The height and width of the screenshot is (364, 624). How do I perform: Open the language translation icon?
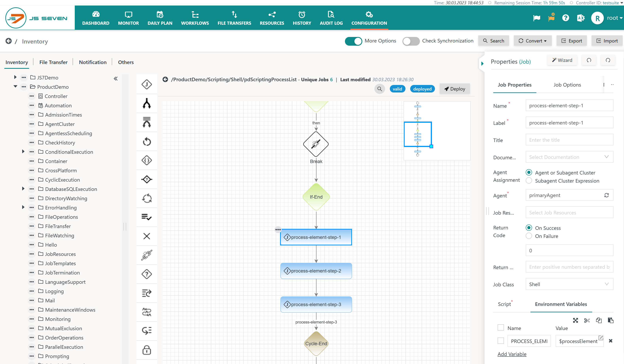[580, 18]
